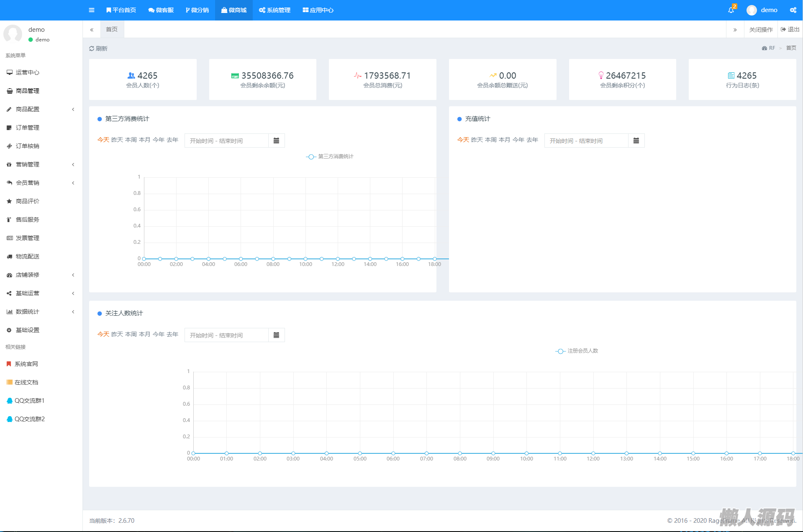
Task: Open calendar picker in 充值统计 panel
Action: (x=636, y=141)
